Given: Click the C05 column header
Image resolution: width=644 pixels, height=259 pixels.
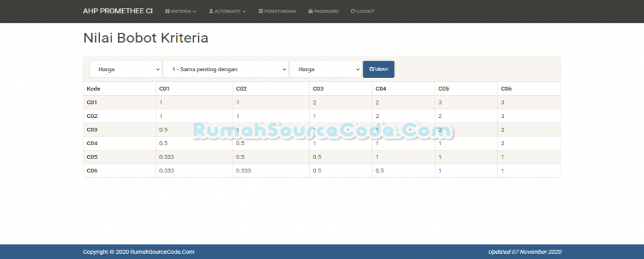Looking at the screenshot, I should (x=444, y=89).
